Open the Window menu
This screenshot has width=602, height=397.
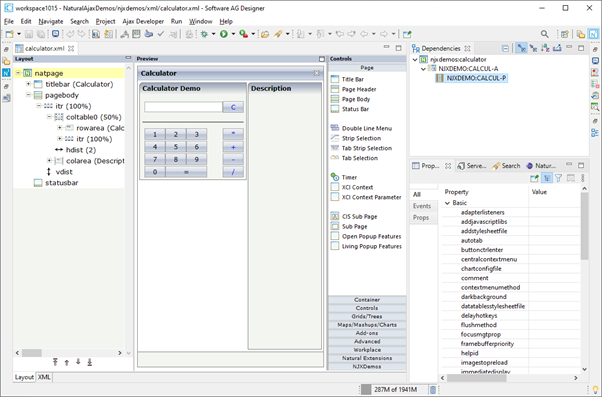coord(200,22)
